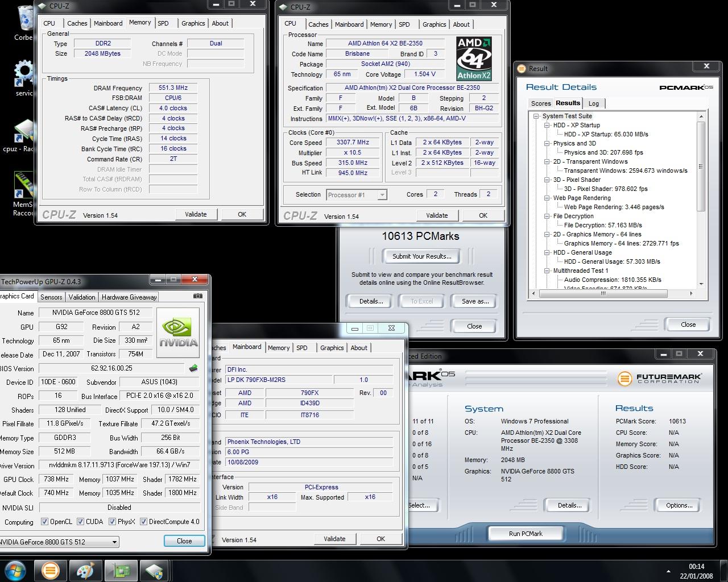Screen dimensions: 728x582
Task: Open the Sensors tab in GPU-Z
Action: (51, 297)
